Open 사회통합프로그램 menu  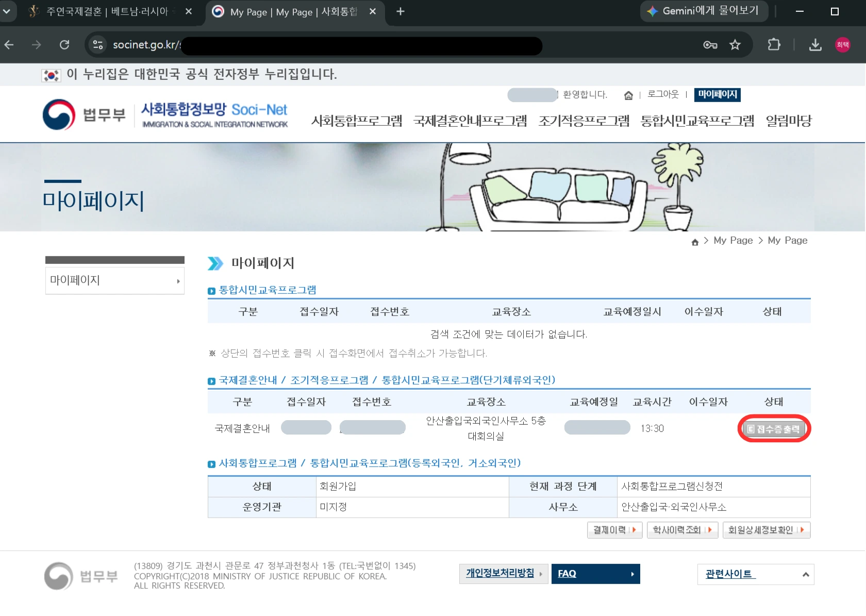coord(357,121)
